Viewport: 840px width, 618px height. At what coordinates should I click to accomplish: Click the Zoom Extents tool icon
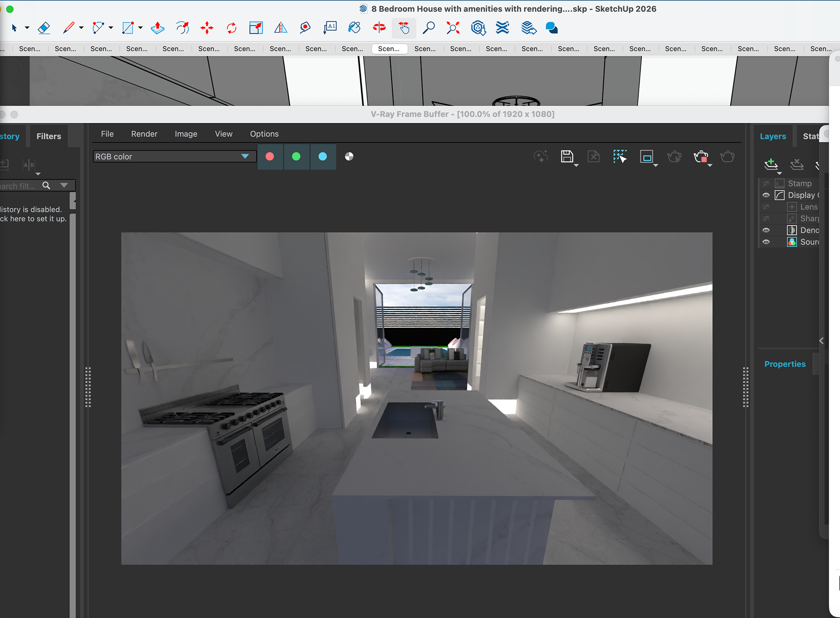click(453, 28)
